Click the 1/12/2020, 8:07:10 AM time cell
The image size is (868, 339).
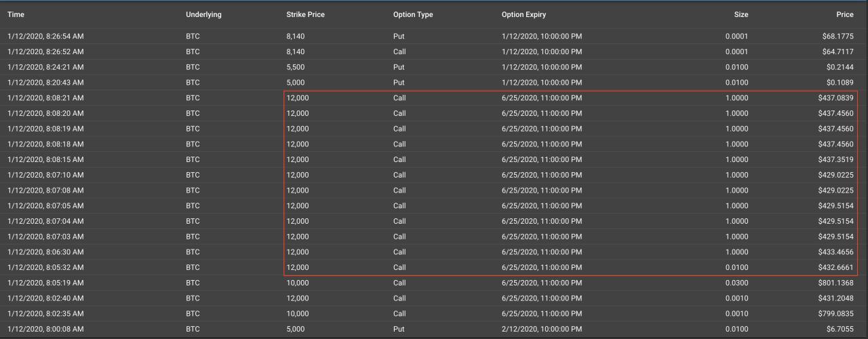45,175
